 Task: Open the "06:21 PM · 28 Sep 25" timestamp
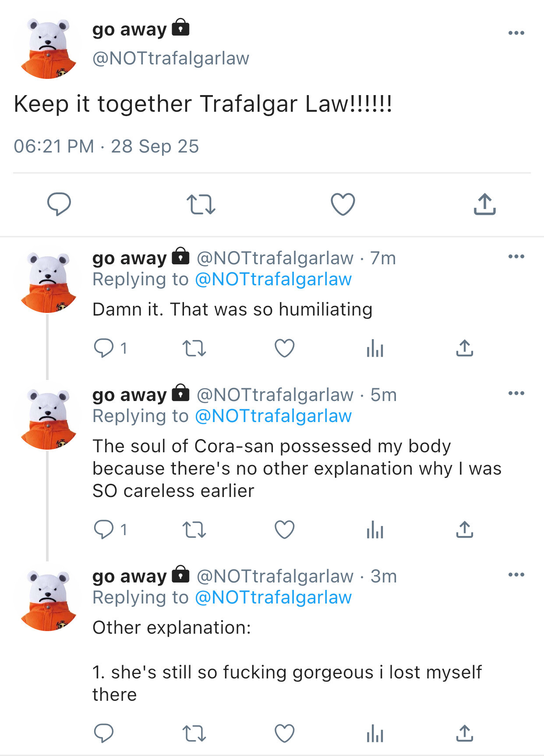(x=106, y=146)
